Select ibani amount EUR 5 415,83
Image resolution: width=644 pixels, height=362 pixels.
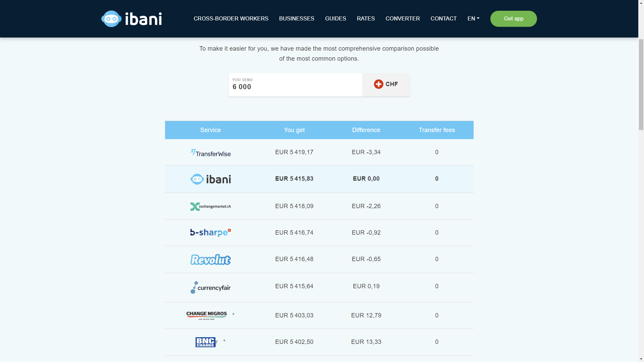pyautogui.click(x=294, y=179)
